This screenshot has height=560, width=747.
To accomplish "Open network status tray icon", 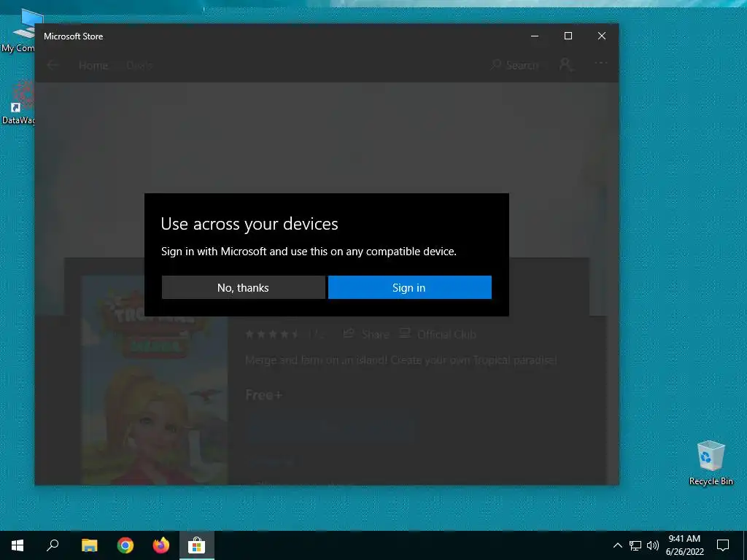I will pos(635,545).
